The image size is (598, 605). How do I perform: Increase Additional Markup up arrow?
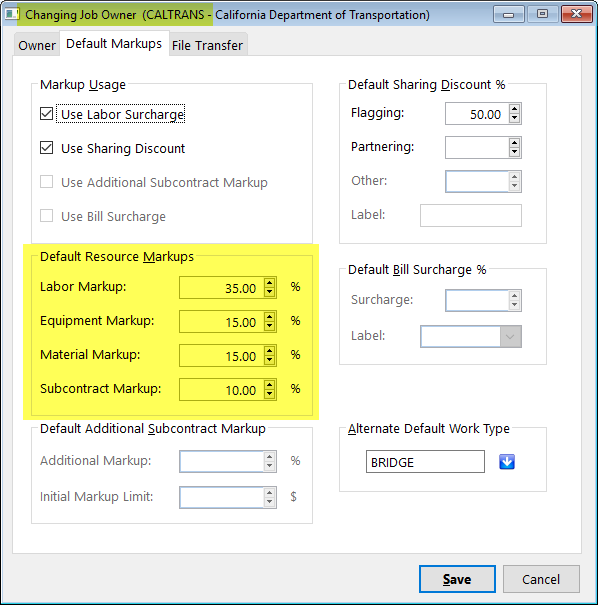point(270,457)
